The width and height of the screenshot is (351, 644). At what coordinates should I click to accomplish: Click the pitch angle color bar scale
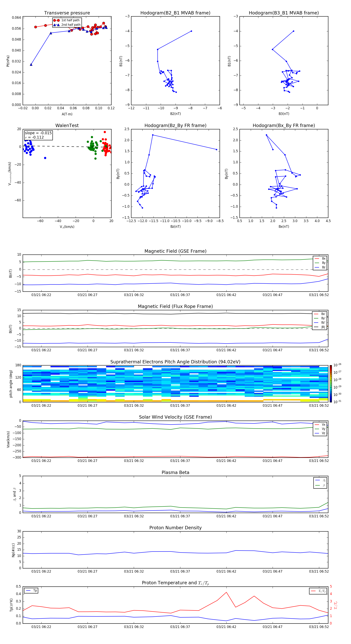(x=331, y=384)
